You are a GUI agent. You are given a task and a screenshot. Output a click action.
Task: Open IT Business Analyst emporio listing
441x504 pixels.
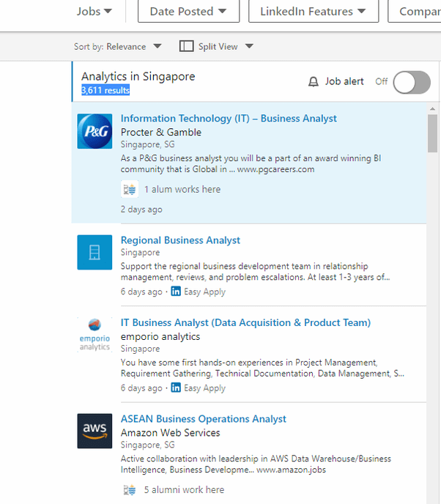pyautogui.click(x=245, y=322)
